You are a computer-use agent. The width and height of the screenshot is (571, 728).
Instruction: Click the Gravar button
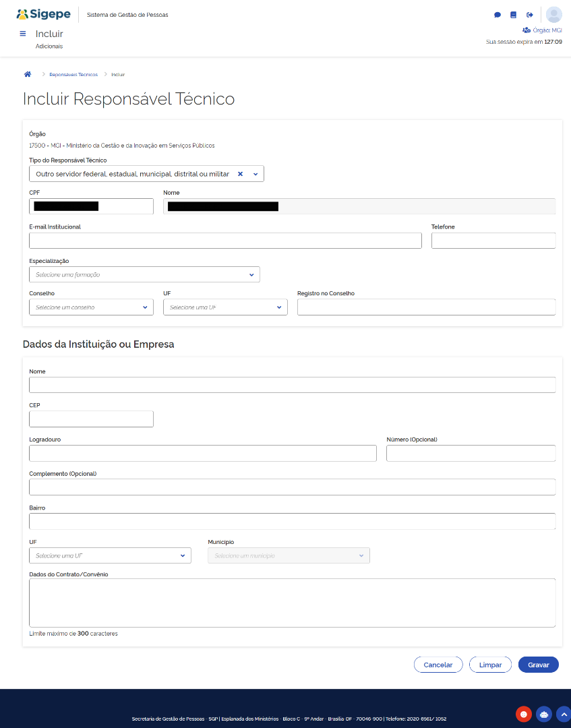tap(539, 665)
